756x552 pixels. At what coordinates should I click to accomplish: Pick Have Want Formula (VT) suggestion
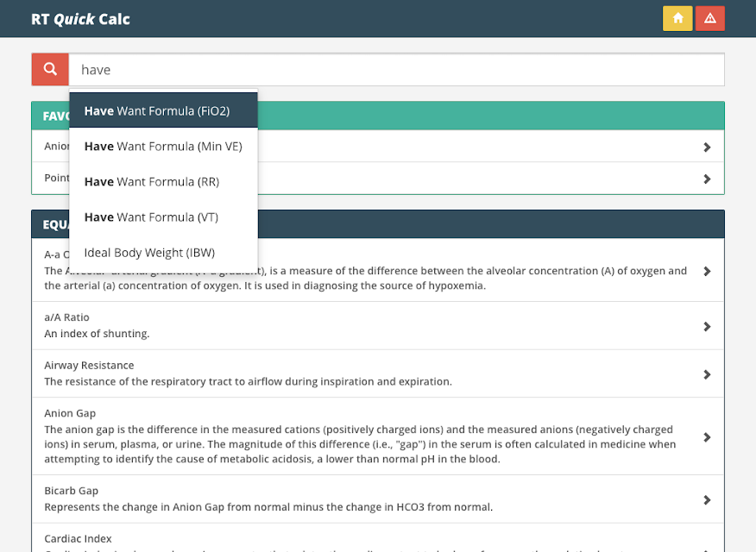point(163,217)
